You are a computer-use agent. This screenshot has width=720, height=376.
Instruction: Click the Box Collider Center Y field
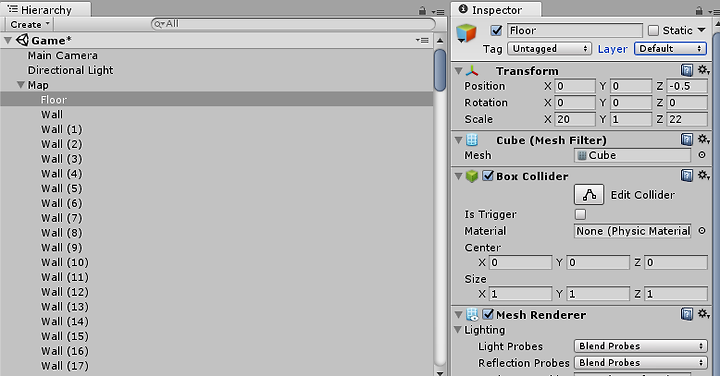[x=598, y=263]
